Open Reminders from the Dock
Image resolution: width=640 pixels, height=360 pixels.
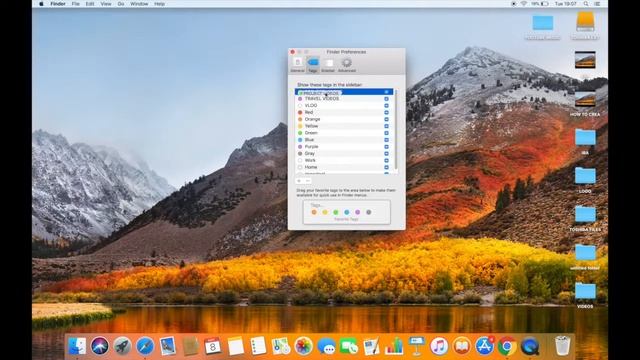258,346
